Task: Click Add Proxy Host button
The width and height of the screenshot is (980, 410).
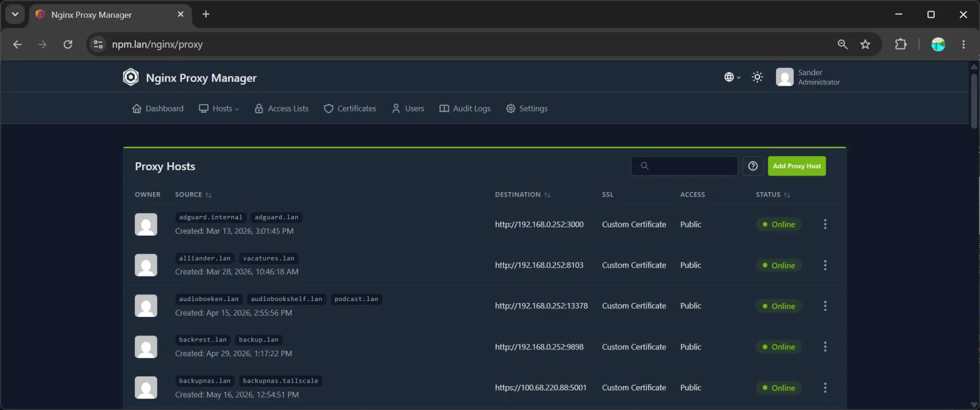Action: click(x=797, y=166)
